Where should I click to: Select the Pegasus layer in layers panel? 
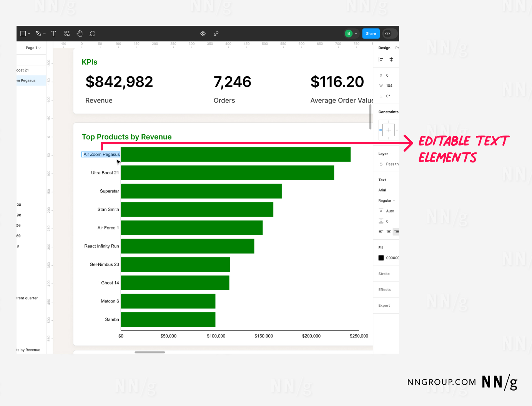click(x=28, y=81)
